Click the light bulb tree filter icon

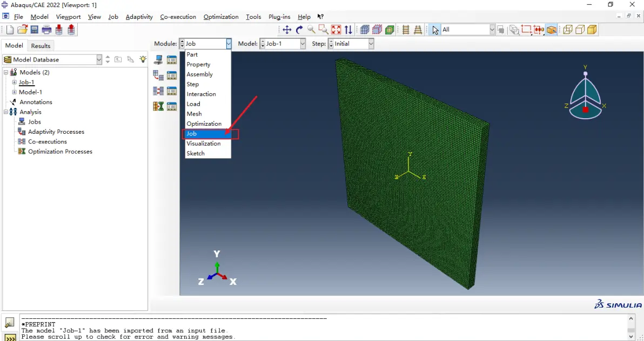[x=143, y=59]
